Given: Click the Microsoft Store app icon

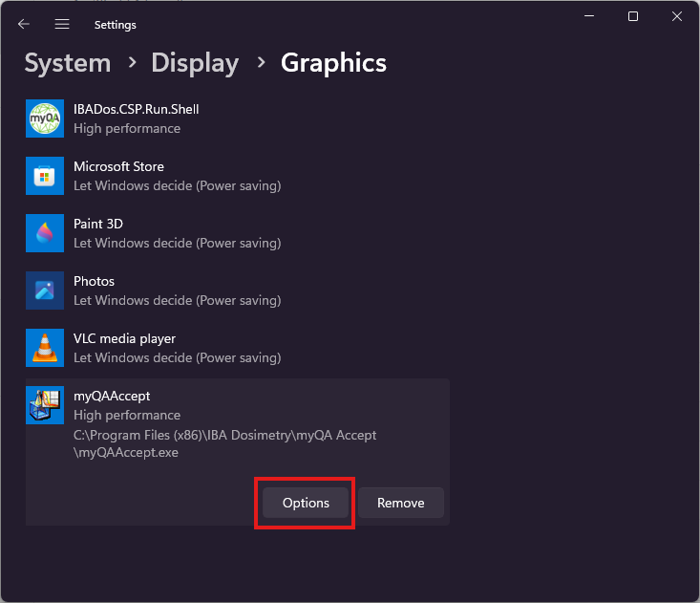Looking at the screenshot, I should click(x=45, y=176).
